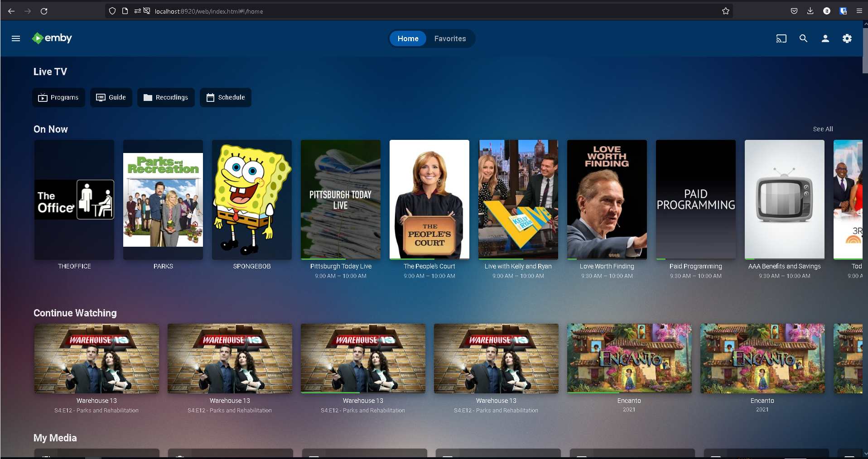This screenshot has height=459, width=868.
Task: Open the user profile menu
Action: (x=825, y=38)
